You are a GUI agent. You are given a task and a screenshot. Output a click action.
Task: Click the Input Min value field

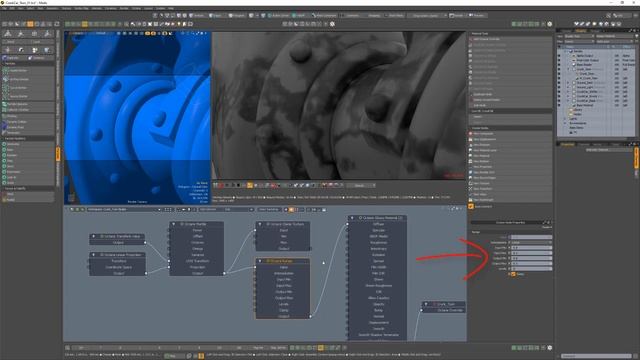pos(531,248)
